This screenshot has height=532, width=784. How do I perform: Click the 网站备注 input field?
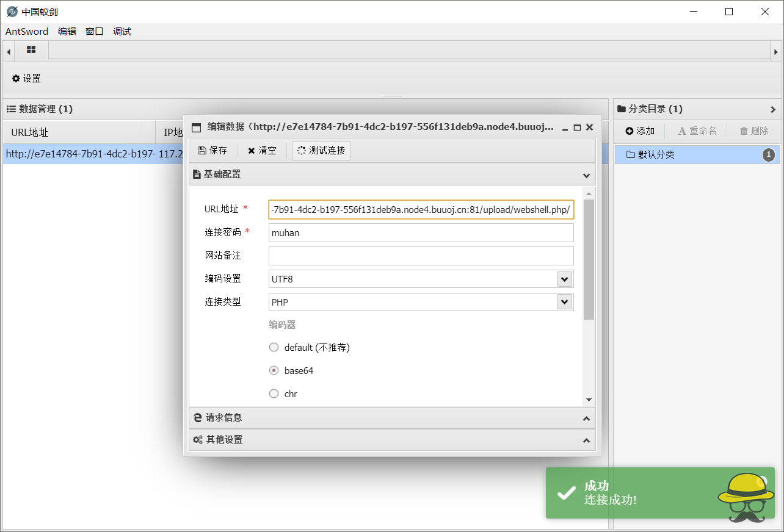pos(421,256)
